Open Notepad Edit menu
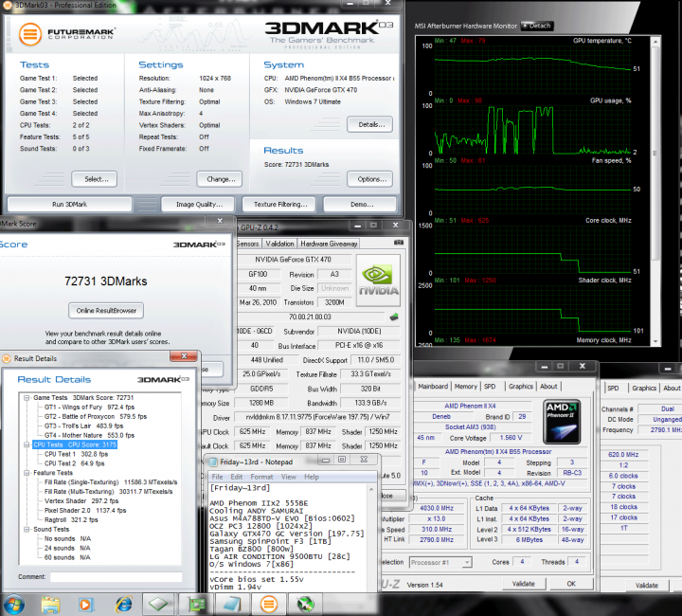 (x=237, y=477)
